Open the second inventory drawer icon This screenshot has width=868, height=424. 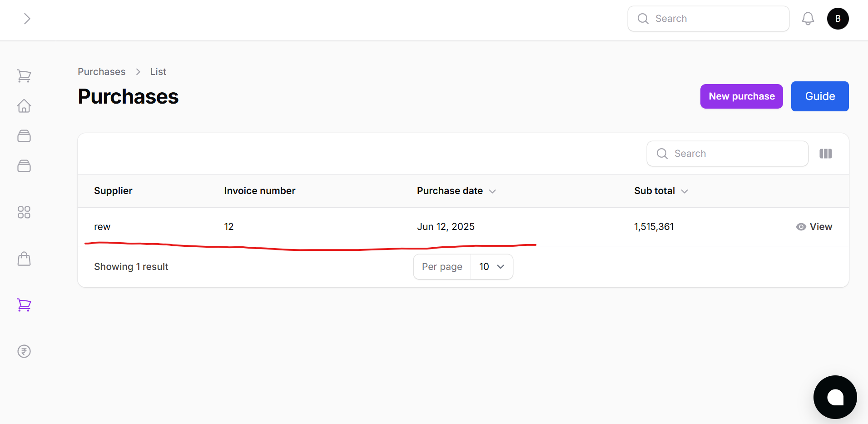[x=24, y=165]
